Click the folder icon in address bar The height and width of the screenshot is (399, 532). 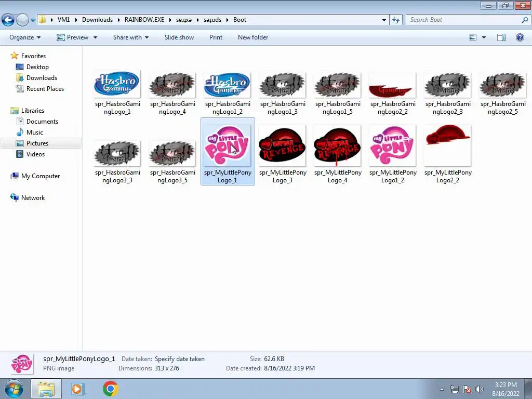[x=42, y=20]
